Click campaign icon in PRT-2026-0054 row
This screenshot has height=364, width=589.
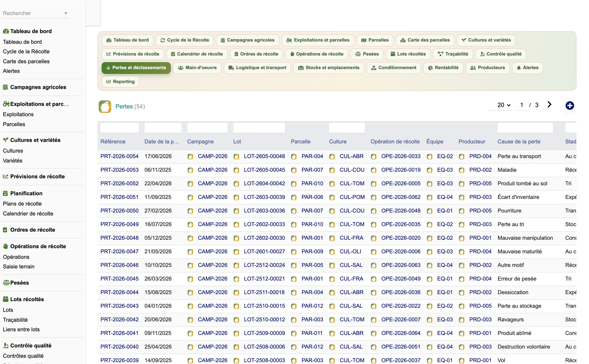coord(190,157)
